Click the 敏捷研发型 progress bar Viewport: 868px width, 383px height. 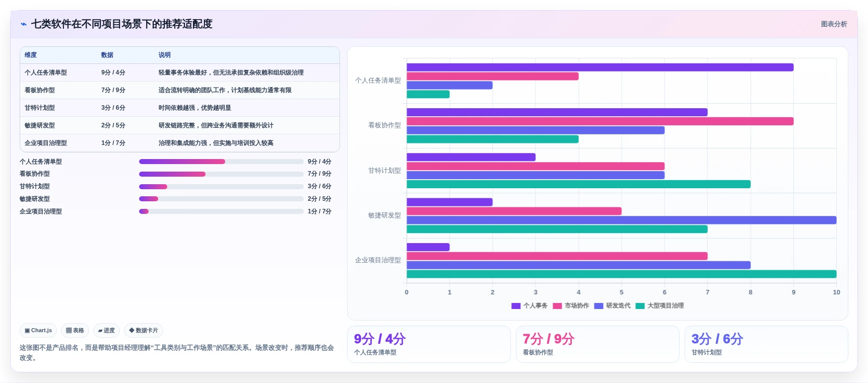[221, 199]
